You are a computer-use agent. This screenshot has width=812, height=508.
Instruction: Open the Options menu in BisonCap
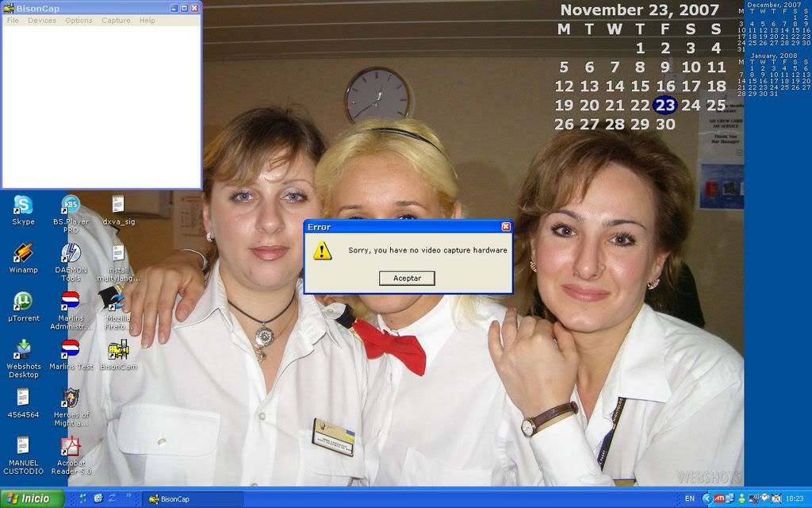point(79,21)
